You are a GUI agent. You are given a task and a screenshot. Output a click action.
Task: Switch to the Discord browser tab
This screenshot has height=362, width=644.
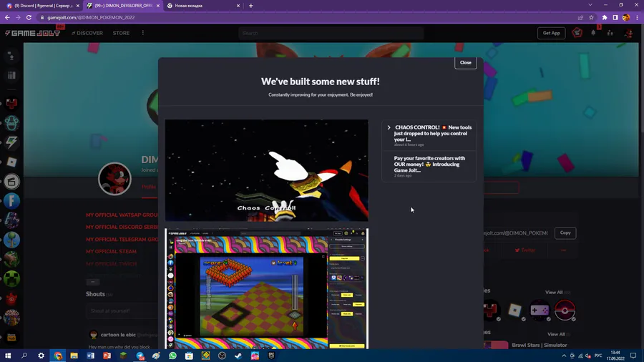[42, 6]
